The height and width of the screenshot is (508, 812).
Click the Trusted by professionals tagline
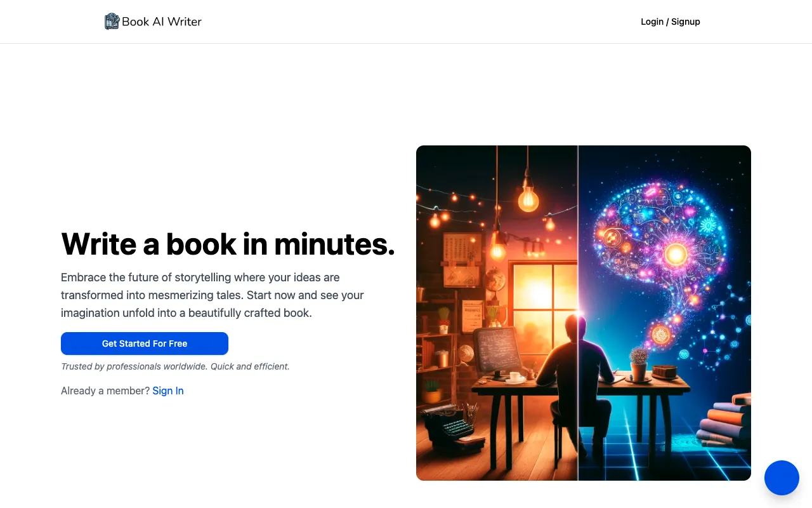click(175, 366)
